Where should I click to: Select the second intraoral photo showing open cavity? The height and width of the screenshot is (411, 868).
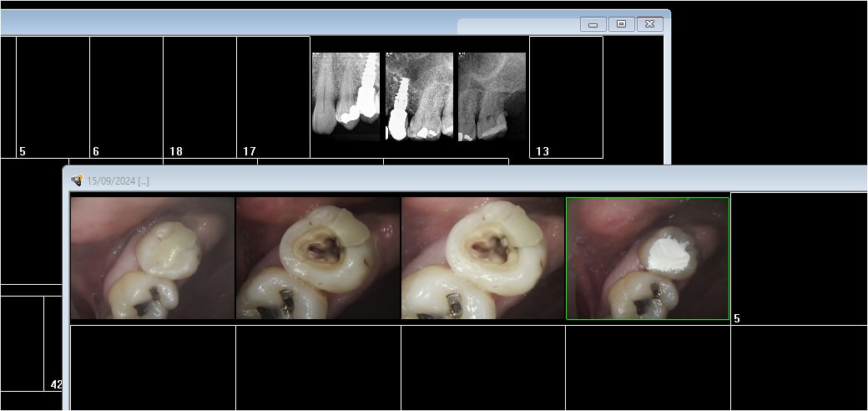pyautogui.click(x=318, y=258)
